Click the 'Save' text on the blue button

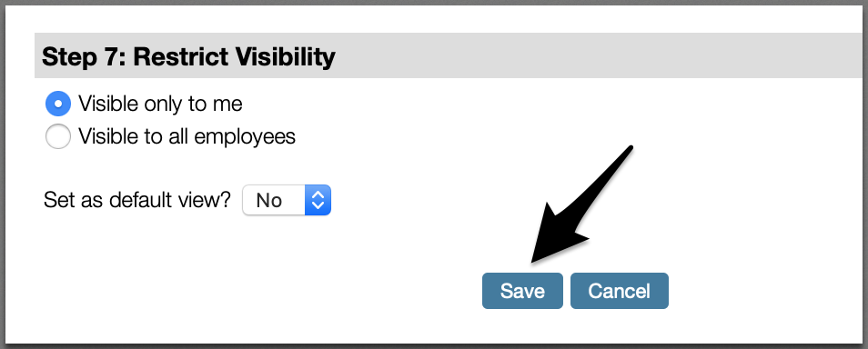[x=522, y=291]
